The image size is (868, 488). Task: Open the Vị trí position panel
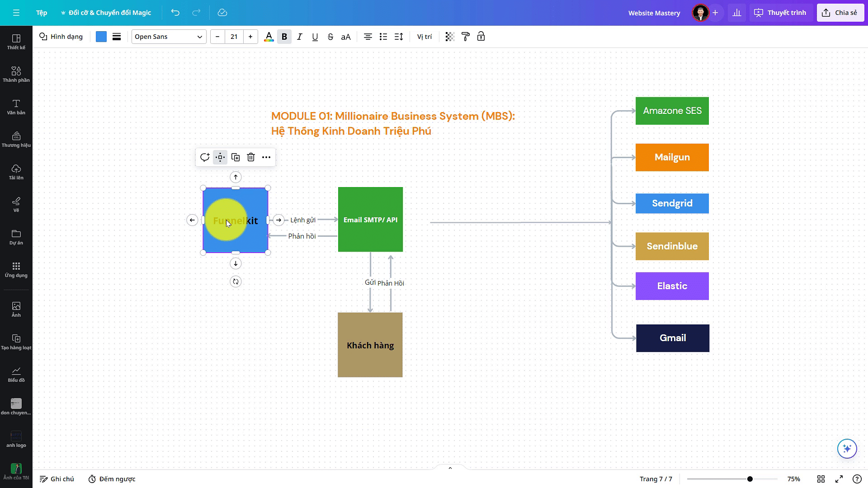click(425, 37)
